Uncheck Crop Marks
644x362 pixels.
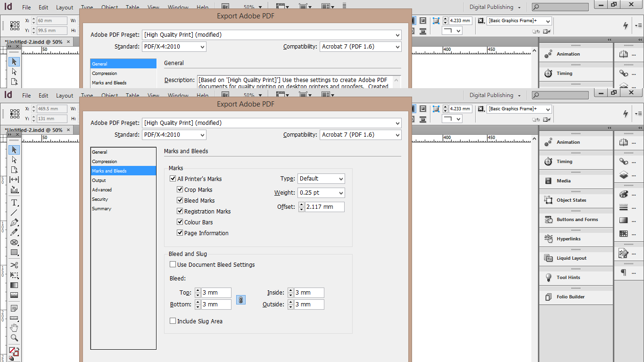[180, 190]
